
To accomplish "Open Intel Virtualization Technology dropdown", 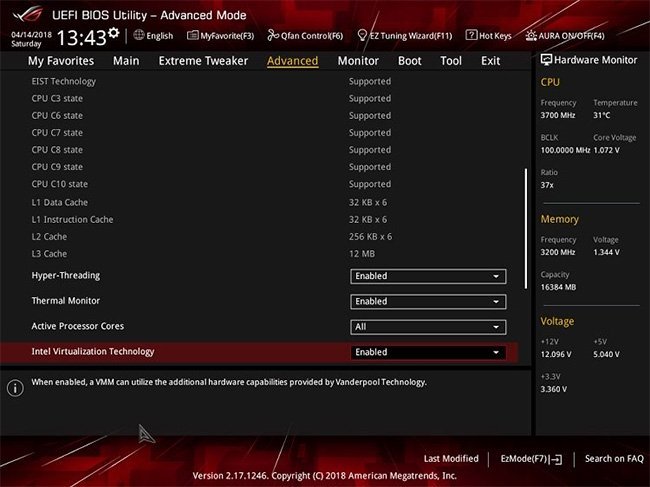I will coord(428,352).
